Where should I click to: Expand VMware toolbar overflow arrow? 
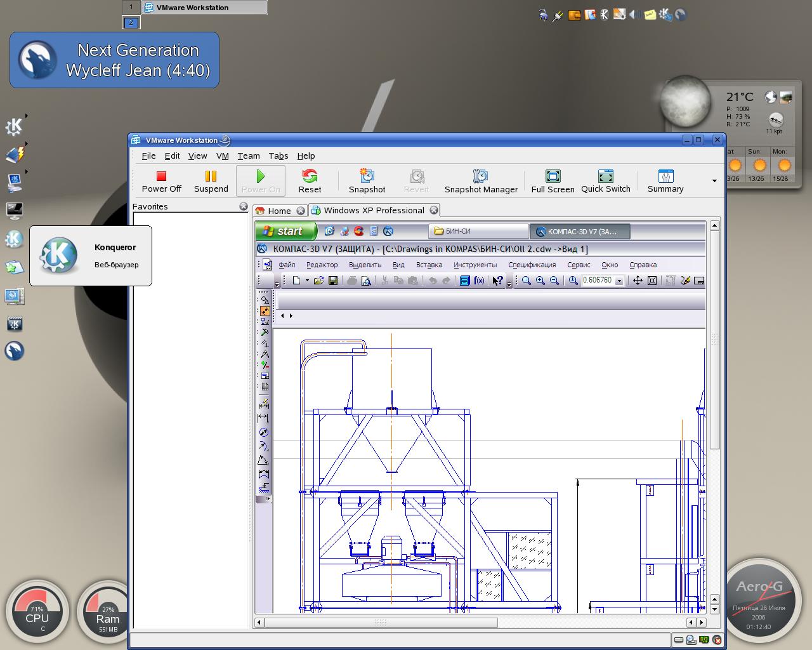click(714, 181)
